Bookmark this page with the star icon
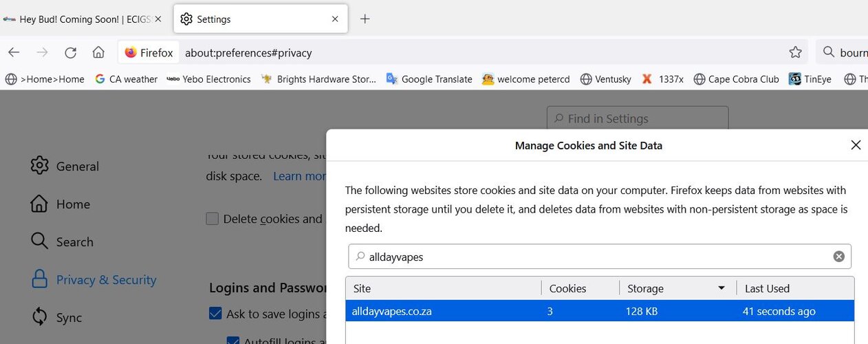This screenshot has width=868, height=344. (x=795, y=52)
